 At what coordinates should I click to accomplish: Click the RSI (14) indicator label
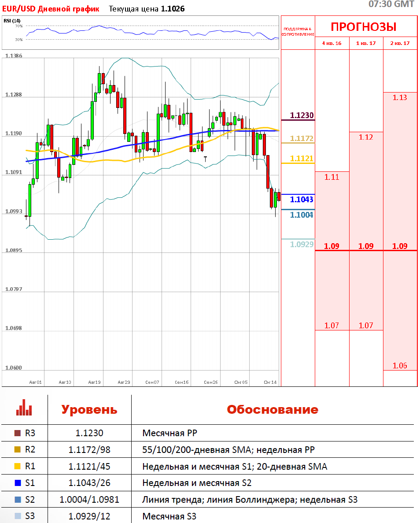pyautogui.click(x=12, y=21)
